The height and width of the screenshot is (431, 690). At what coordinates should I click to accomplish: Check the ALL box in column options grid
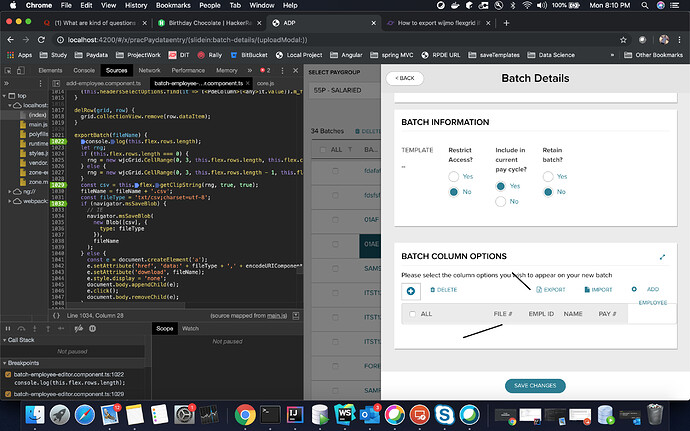412,314
